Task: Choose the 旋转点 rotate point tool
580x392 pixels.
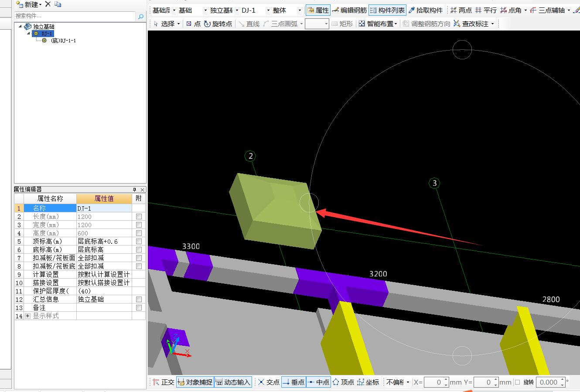Action: 218,24
